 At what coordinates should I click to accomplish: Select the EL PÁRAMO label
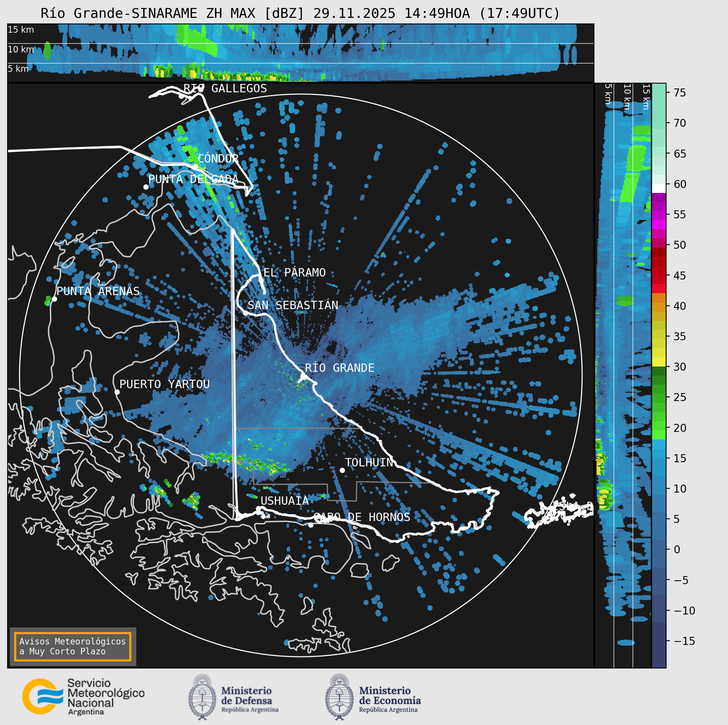pos(295,273)
